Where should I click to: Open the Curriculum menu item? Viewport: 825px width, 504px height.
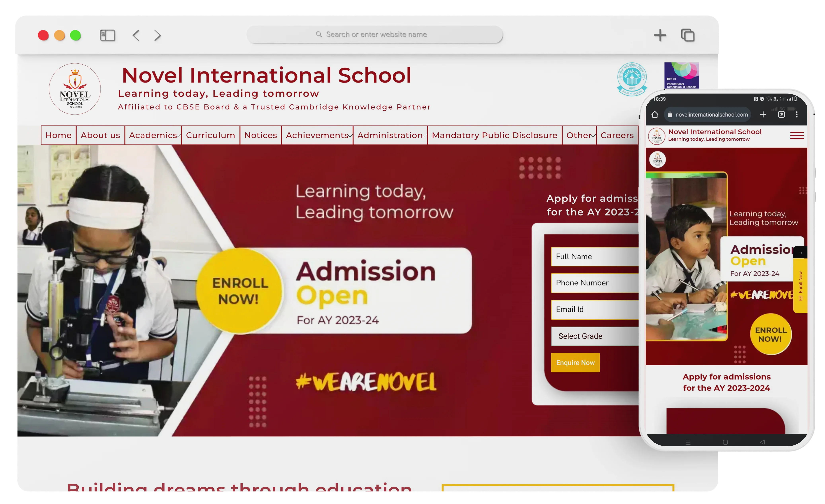[211, 135]
